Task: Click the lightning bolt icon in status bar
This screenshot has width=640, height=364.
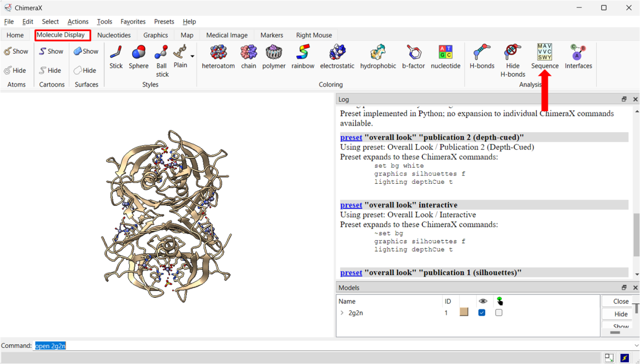Action: tap(625, 358)
